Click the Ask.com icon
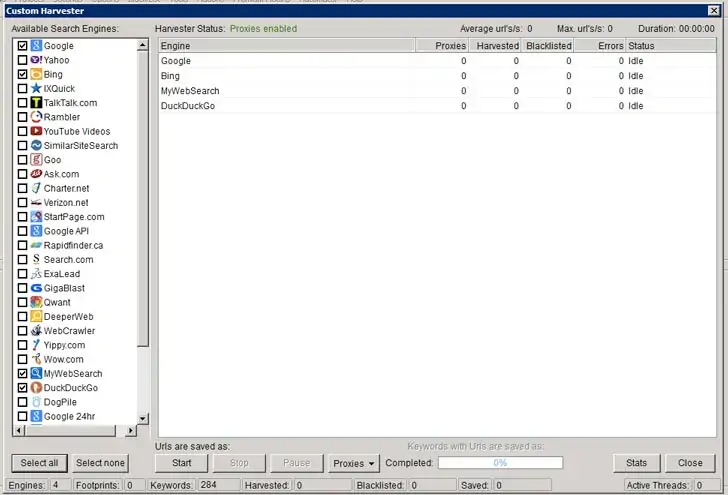Image resolution: width=728 pixels, height=495 pixels. point(36,174)
